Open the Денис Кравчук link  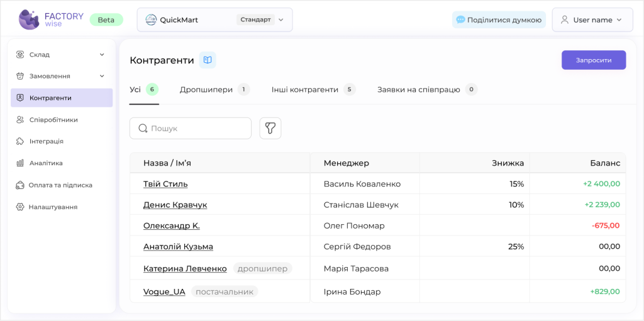click(x=175, y=205)
